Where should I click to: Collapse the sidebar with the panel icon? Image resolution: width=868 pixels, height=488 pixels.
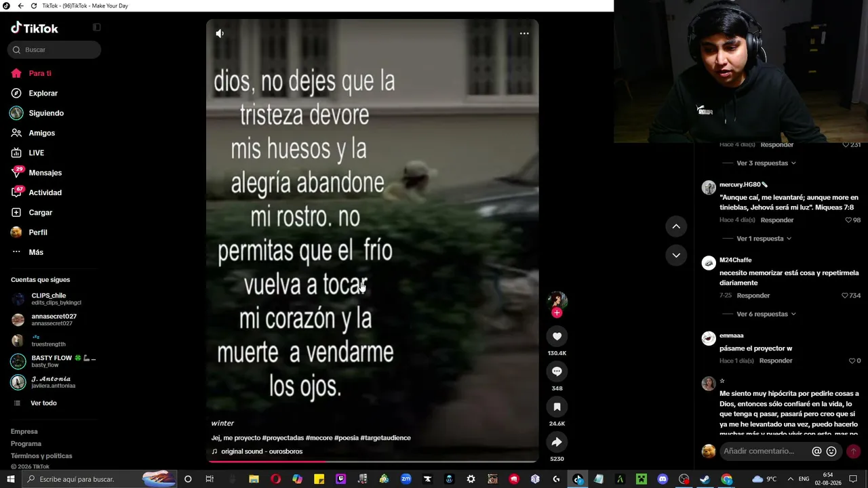click(96, 27)
